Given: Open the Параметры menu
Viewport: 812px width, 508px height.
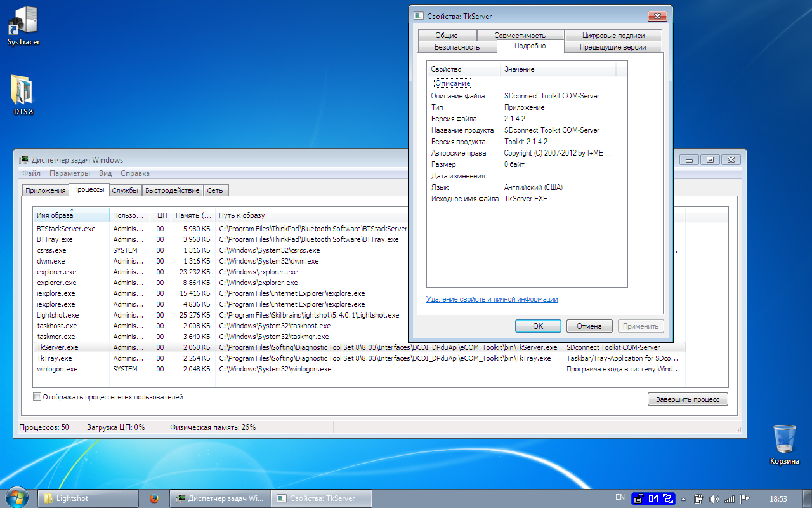Looking at the screenshot, I should click(70, 173).
